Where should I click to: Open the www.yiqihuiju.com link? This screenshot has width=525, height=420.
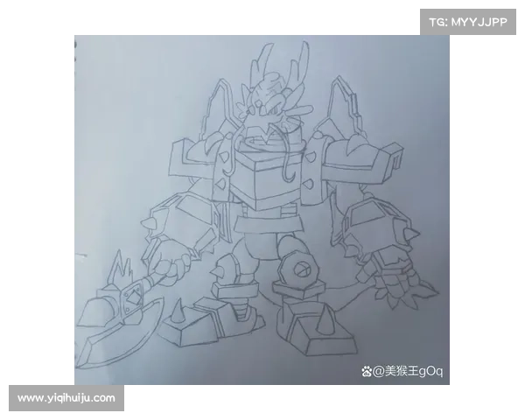point(66,398)
